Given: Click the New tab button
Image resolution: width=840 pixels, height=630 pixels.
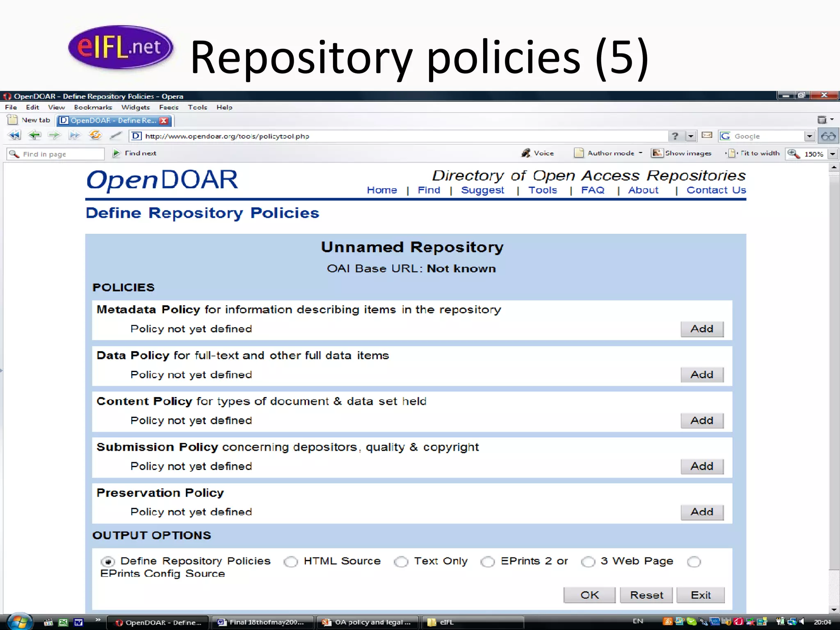Looking at the screenshot, I should (x=30, y=120).
